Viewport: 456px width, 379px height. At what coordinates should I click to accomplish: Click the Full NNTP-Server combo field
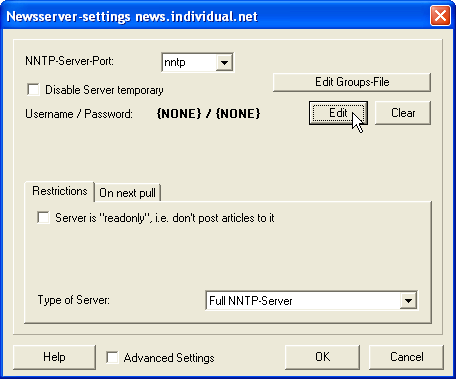311,301
